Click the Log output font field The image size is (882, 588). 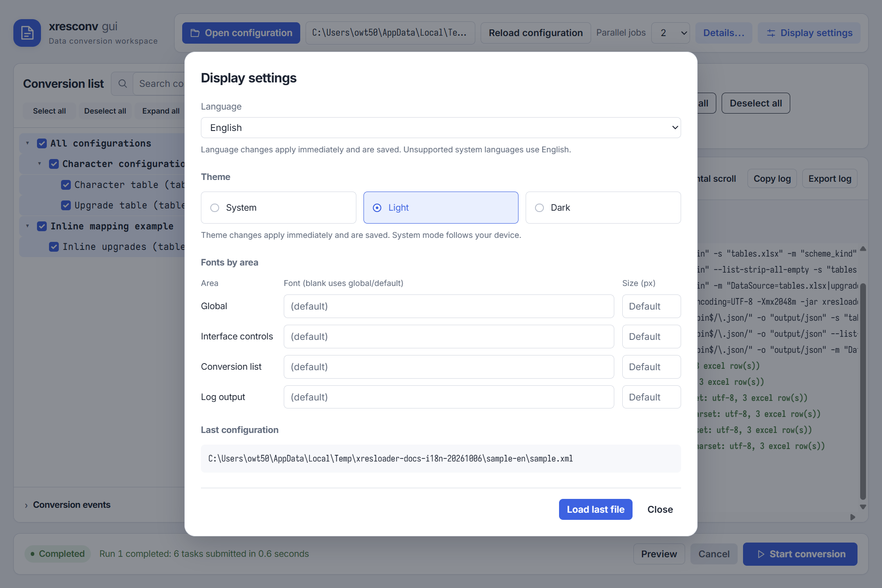tap(449, 397)
